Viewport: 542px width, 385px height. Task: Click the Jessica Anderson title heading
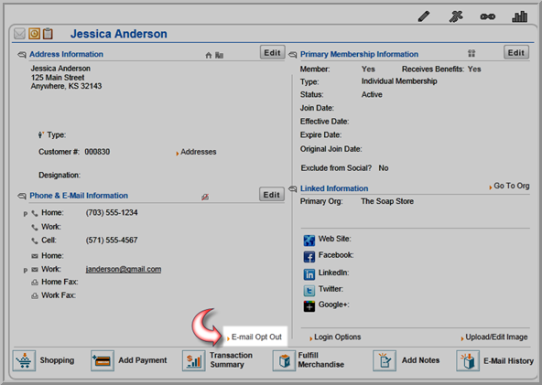tap(119, 34)
